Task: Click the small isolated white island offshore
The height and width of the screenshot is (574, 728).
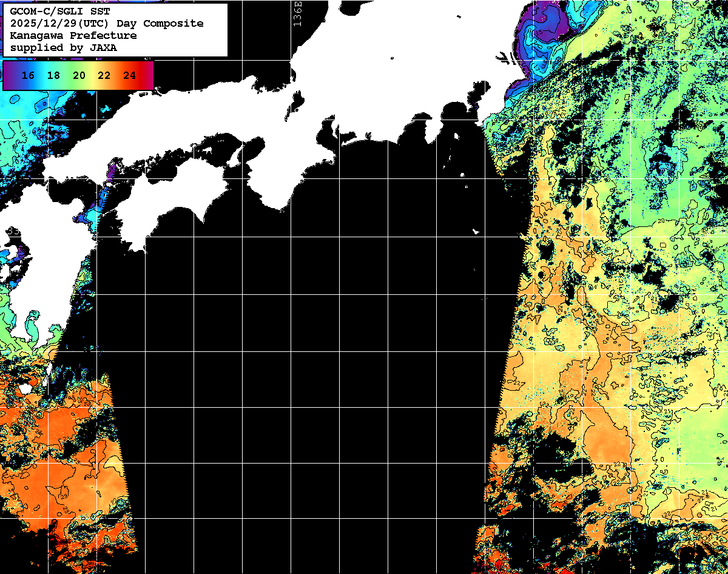Action: pos(476,231)
